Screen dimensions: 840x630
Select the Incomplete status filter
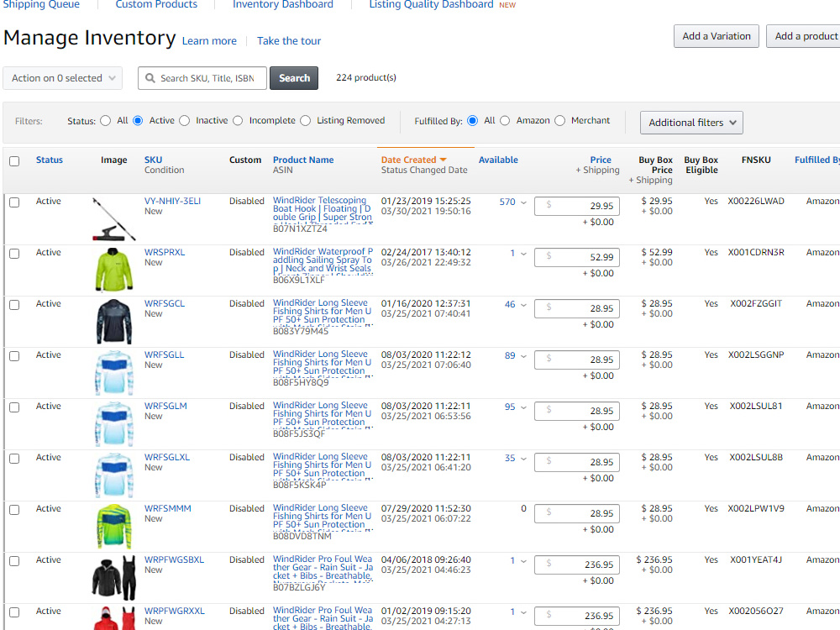[238, 120]
